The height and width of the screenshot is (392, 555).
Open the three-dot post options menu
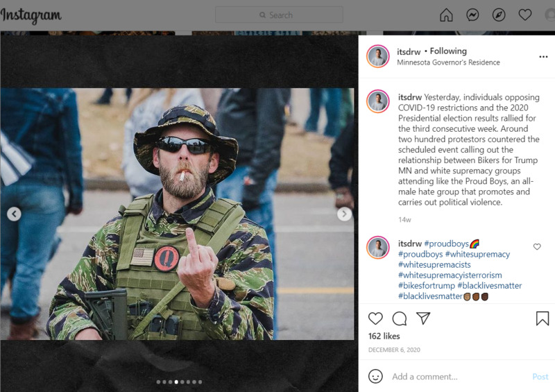[543, 57]
